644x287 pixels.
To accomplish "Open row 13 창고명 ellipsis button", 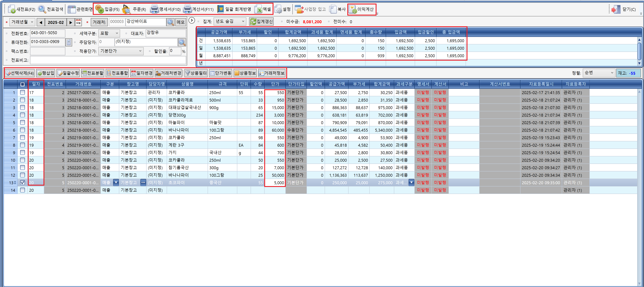I will [x=143, y=182].
